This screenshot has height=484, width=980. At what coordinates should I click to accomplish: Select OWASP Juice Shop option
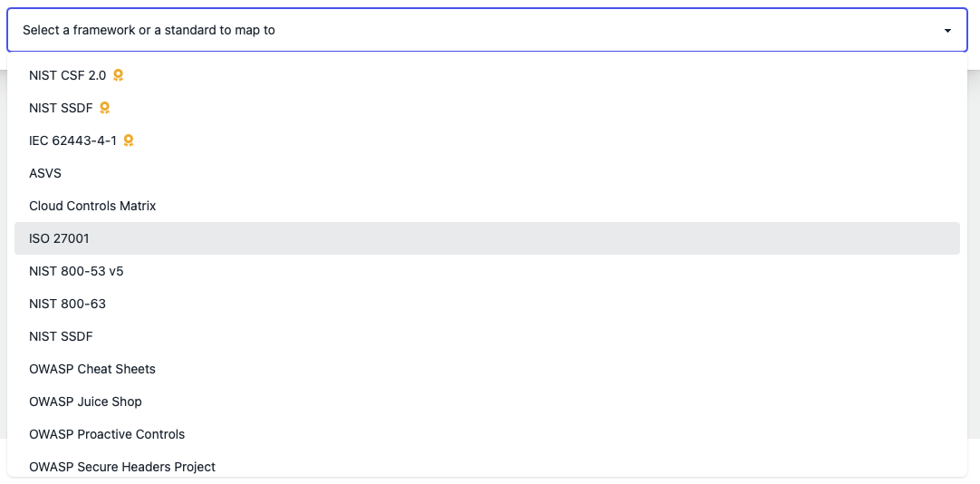(85, 402)
